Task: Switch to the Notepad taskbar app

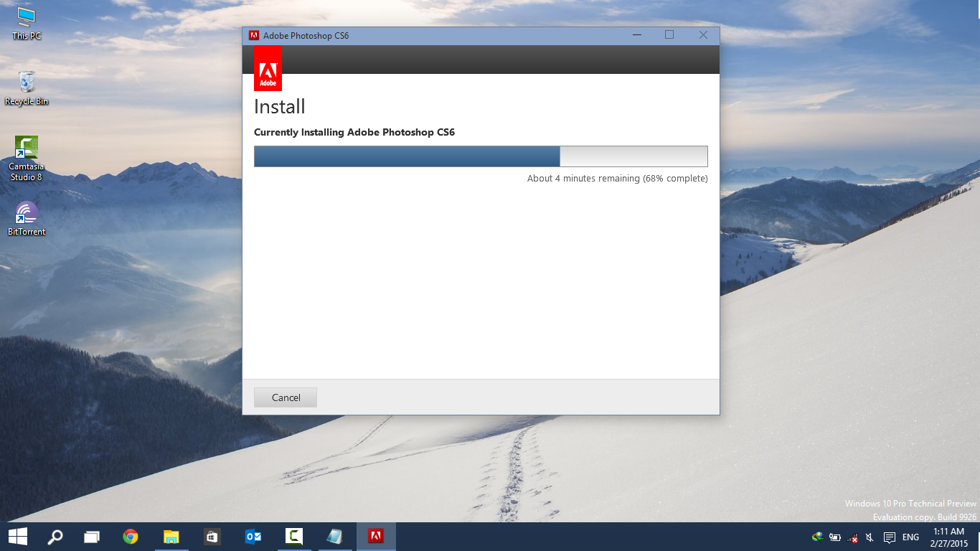Action: click(334, 537)
